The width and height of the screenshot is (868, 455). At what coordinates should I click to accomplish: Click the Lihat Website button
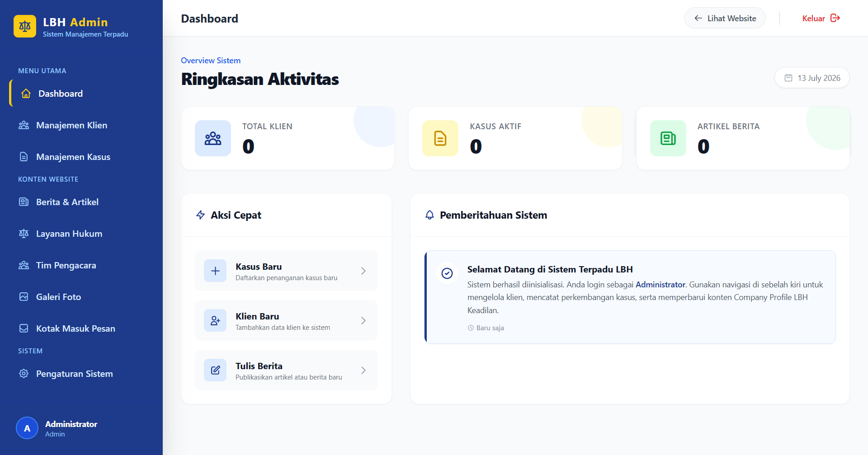725,18
